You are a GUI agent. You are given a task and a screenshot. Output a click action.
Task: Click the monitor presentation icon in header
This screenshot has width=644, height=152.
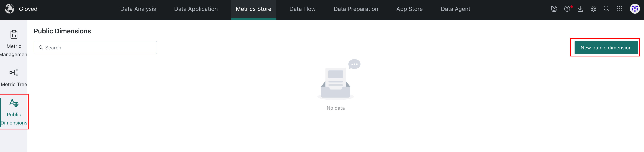click(554, 9)
